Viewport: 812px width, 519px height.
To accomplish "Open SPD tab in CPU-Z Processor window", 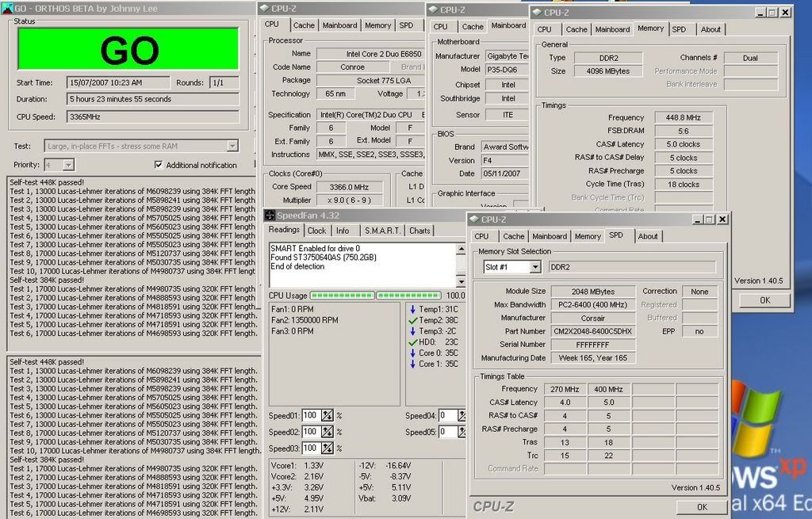I will click(407, 25).
